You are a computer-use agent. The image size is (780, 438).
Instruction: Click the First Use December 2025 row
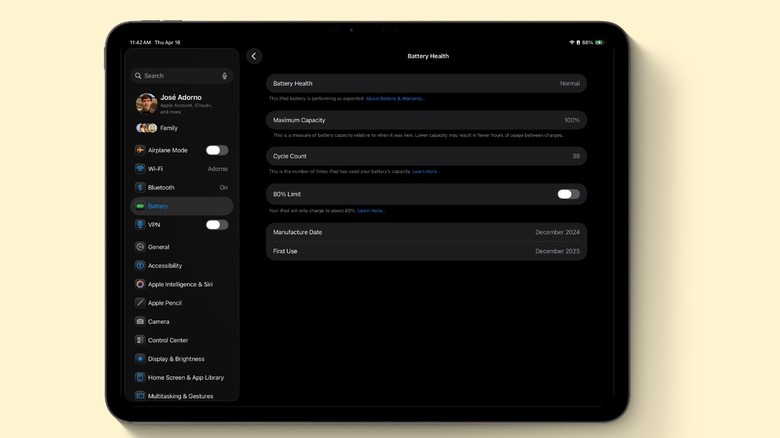[x=426, y=251]
